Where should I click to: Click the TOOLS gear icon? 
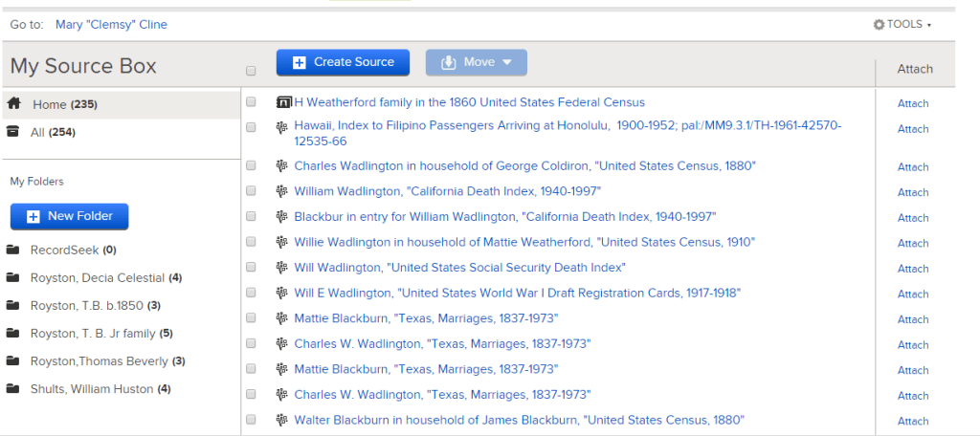coord(879,24)
